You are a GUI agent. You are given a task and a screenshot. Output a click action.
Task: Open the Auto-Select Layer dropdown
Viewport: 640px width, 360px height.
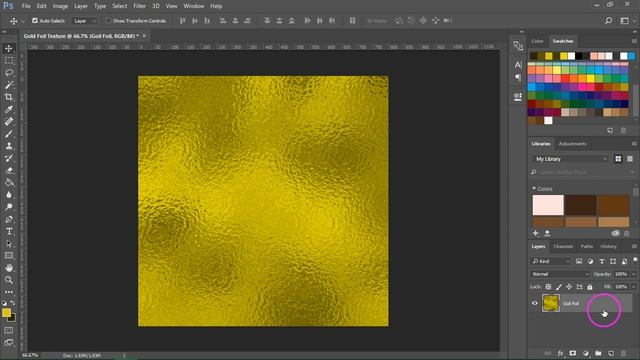(84, 20)
